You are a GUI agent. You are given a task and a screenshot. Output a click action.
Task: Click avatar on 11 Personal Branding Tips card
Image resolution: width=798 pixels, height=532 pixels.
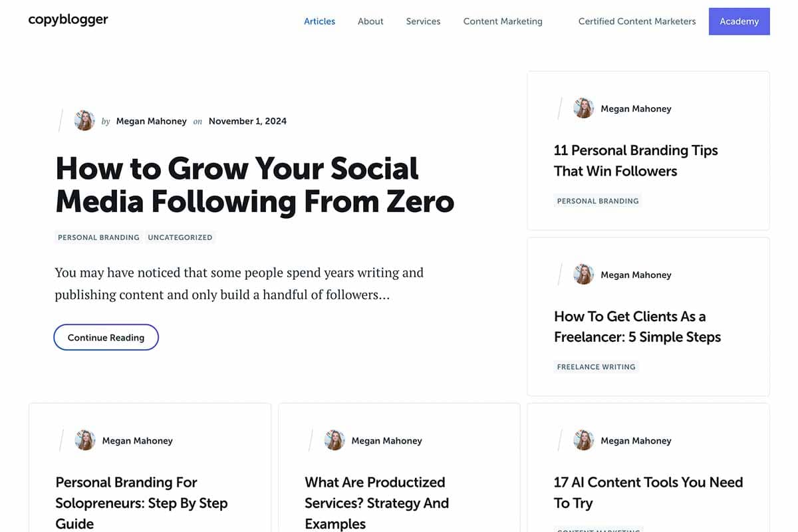coord(583,108)
